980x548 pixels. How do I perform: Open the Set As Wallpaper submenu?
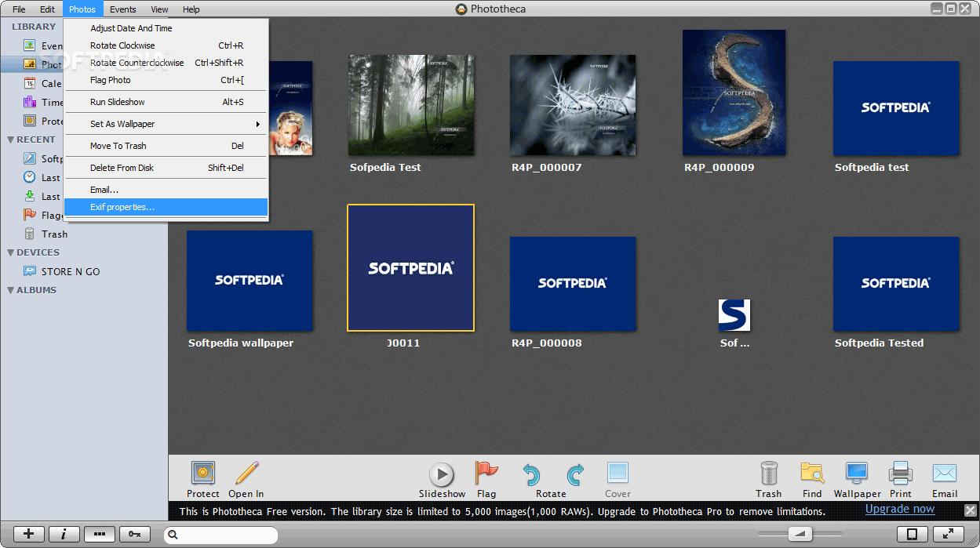[166, 124]
